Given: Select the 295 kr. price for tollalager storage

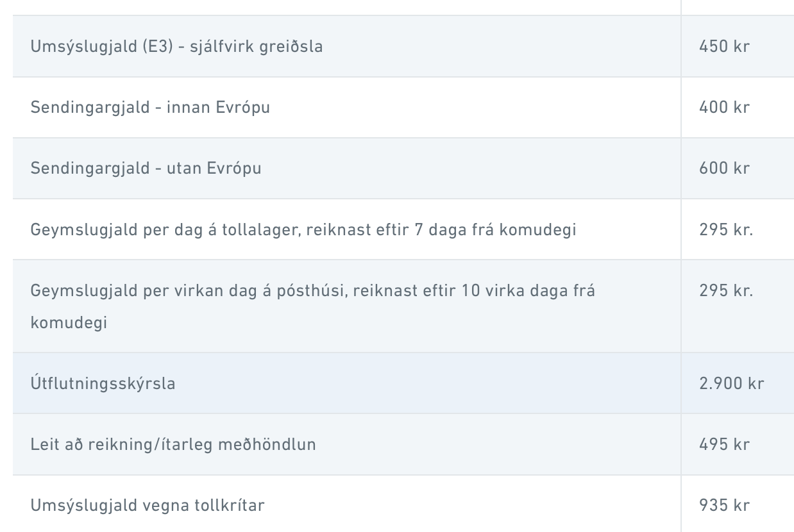Looking at the screenshot, I should point(726,229).
